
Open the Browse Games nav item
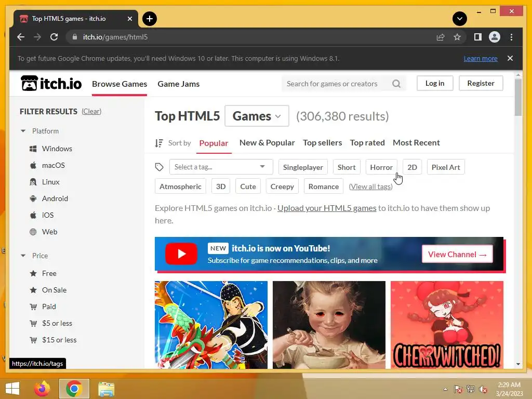coord(119,84)
